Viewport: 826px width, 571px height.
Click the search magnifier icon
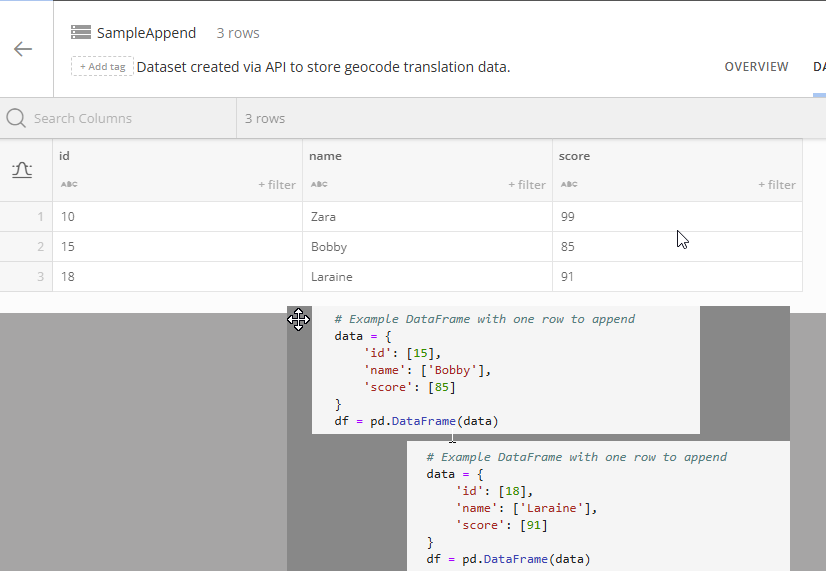(x=16, y=118)
